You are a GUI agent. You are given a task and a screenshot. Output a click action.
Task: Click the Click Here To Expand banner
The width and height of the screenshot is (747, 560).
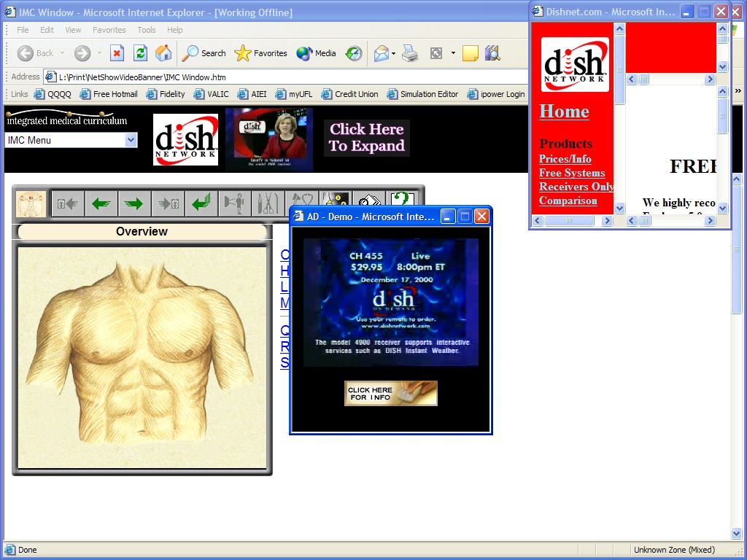tap(367, 138)
